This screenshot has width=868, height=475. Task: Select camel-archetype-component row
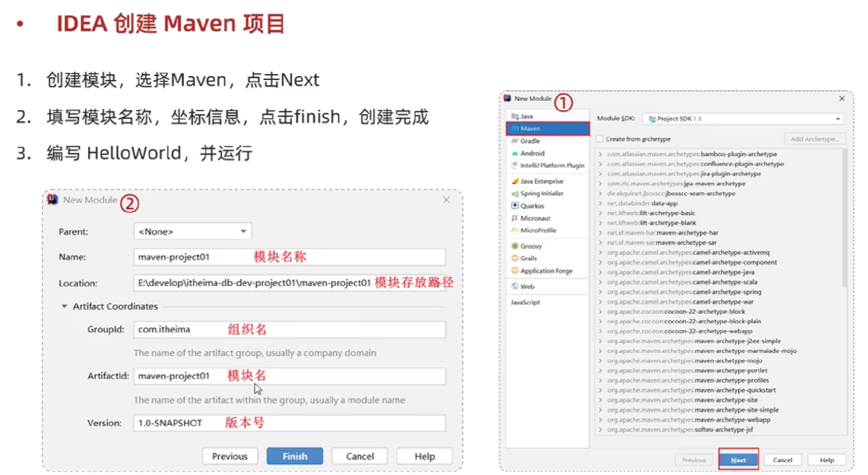(718, 262)
